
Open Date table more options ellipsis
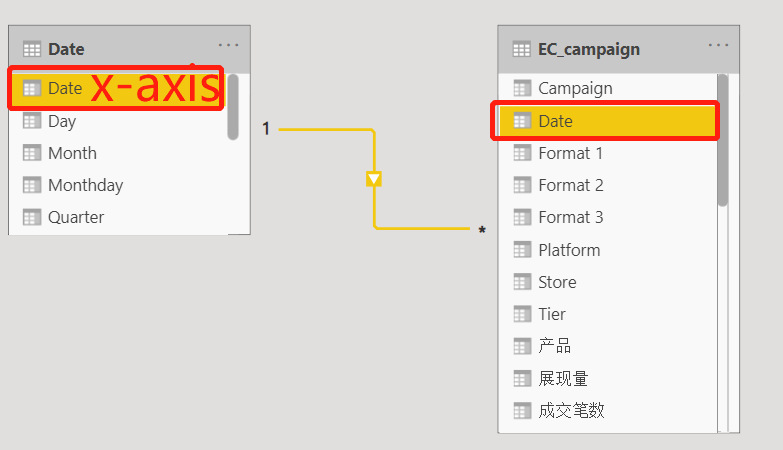(228, 45)
